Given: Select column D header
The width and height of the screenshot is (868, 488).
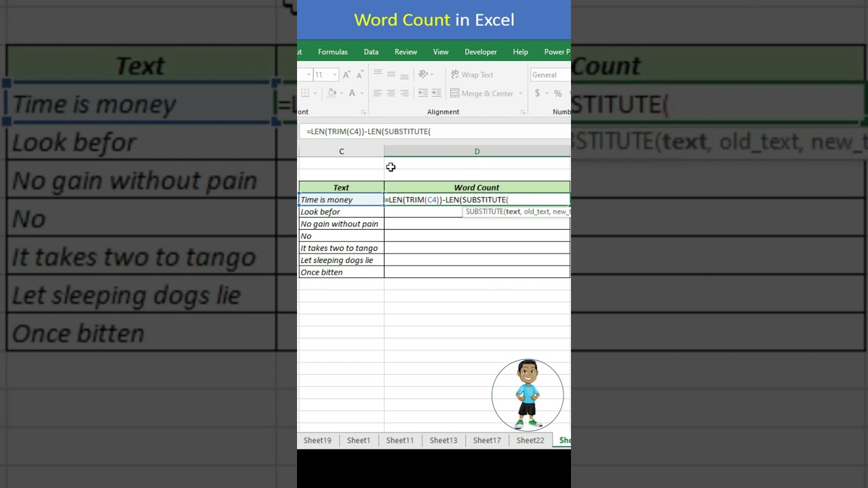Looking at the screenshot, I should (477, 151).
